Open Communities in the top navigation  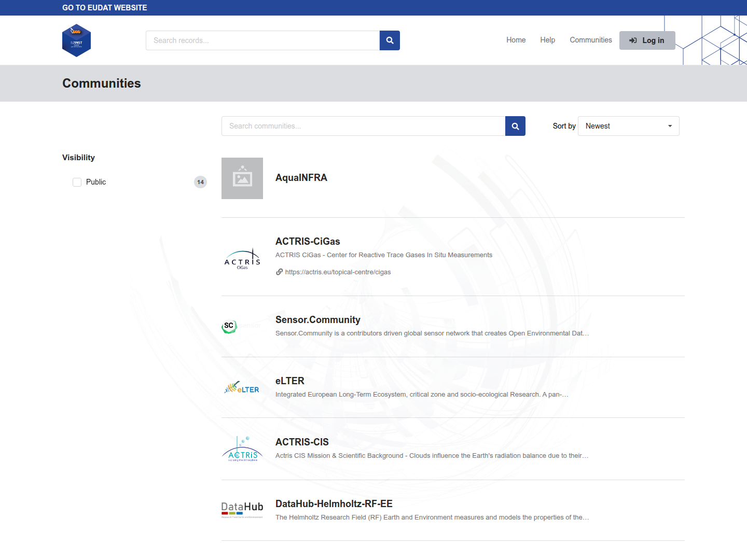click(591, 40)
